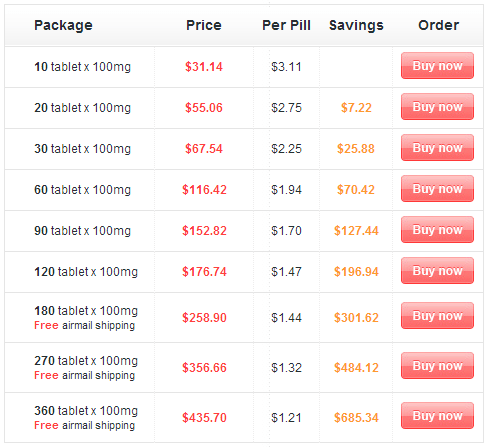The width and height of the screenshot is (488, 447).
Task: Select the Price column header
Action: (204, 25)
